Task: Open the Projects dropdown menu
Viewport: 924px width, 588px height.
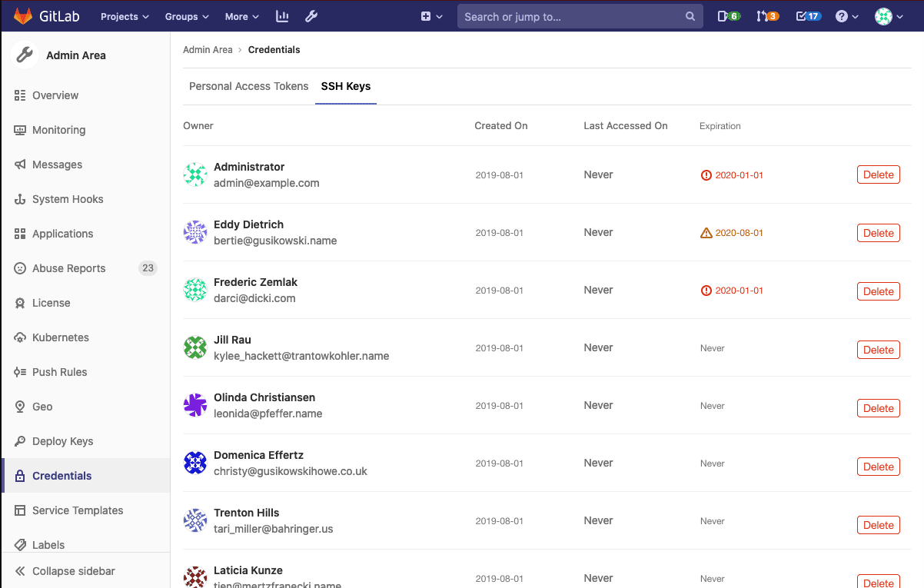Action: (x=123, y=15)
